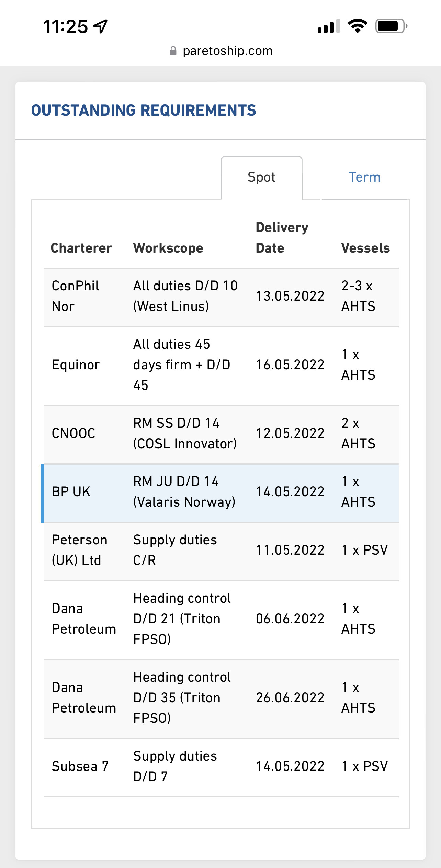Click the 06.06.2022 Dana Petroleum date
Screen dimensions: 441x868
pyautogui.click(x=290, y=619)
